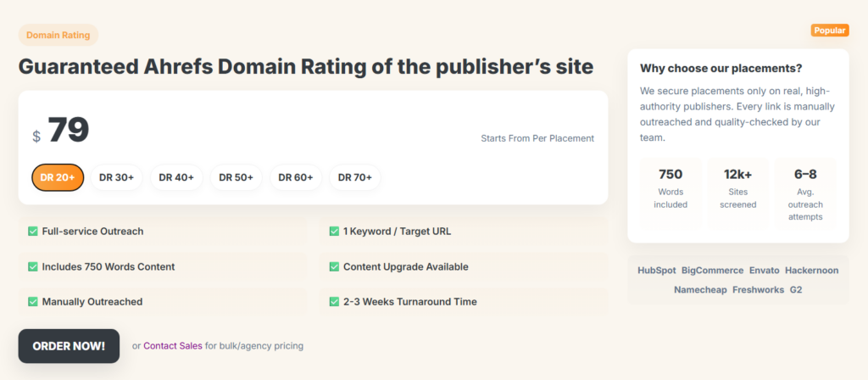Pick the DR 60+ option
The image size is (868, 380).
296,177
